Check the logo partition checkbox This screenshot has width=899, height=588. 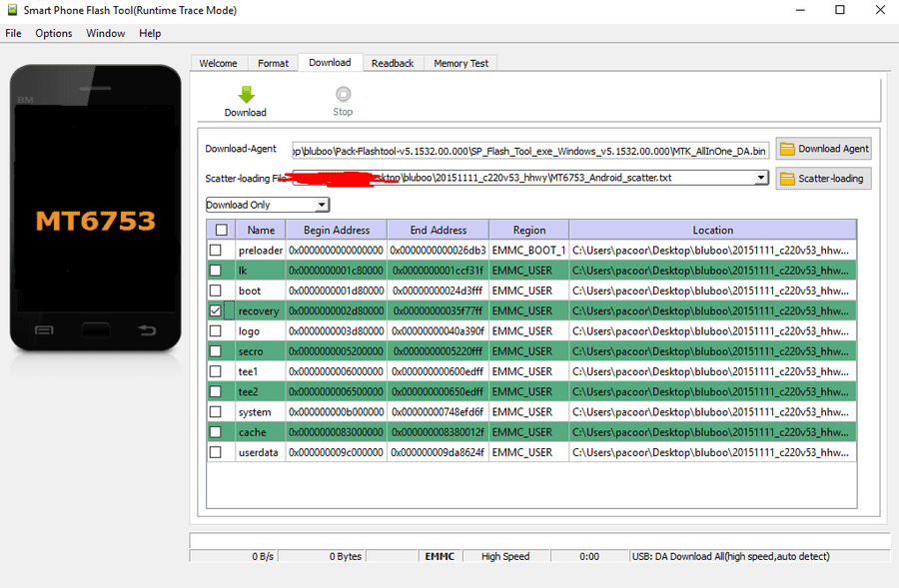click(216, 330)
